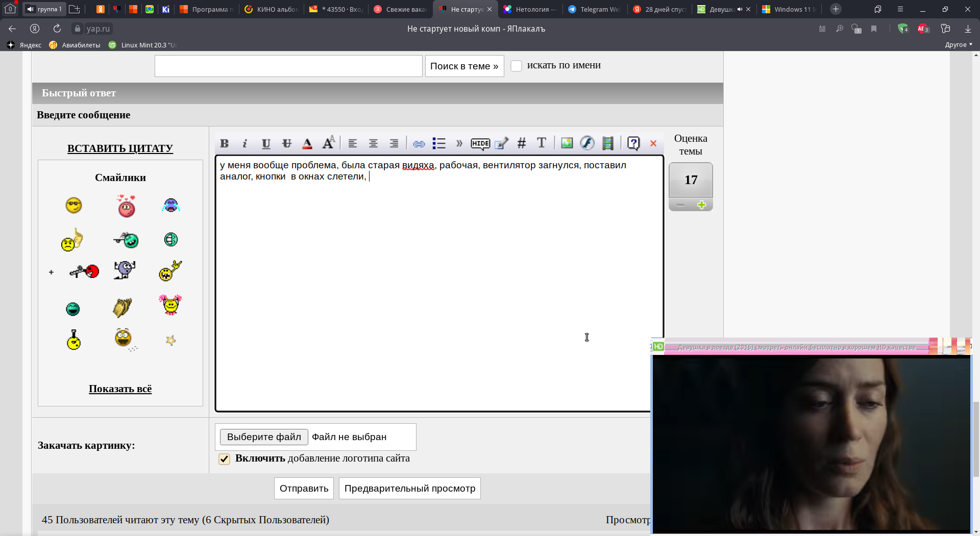Switch to the Программа tab
This screenshot has height=536, width=980.
click(x=206, y=9)
